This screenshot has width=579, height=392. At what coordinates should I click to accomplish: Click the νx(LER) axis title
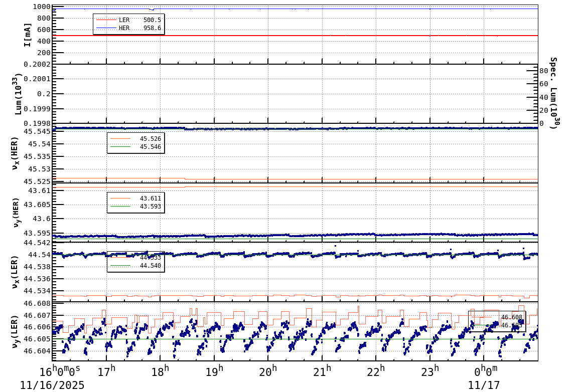click(x=15, y=272)
